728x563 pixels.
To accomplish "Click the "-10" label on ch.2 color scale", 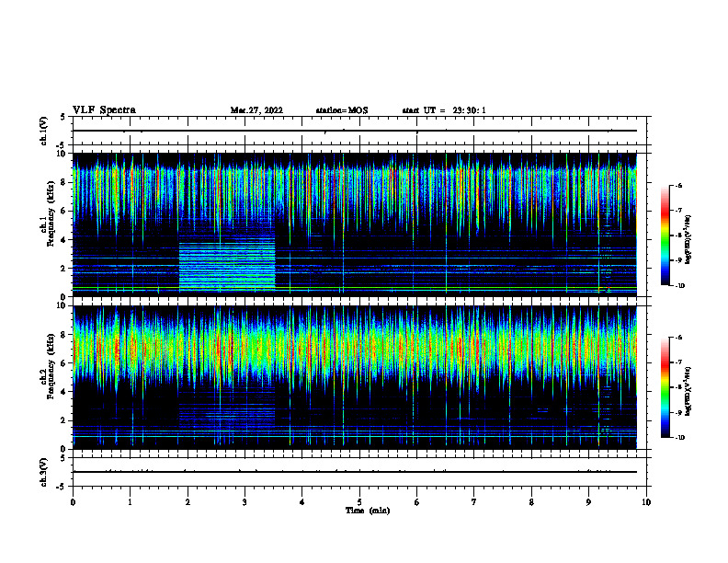I will [679, 438].
